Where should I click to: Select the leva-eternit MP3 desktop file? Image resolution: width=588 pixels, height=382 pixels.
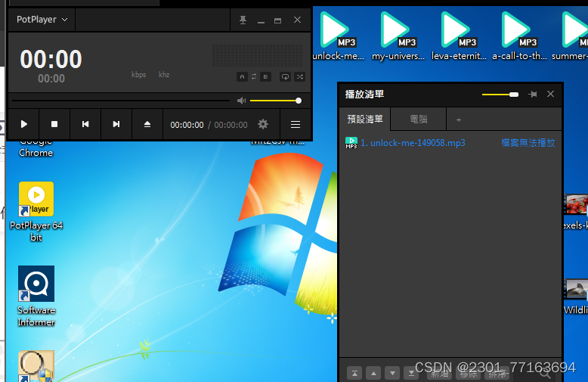[459, 36]
